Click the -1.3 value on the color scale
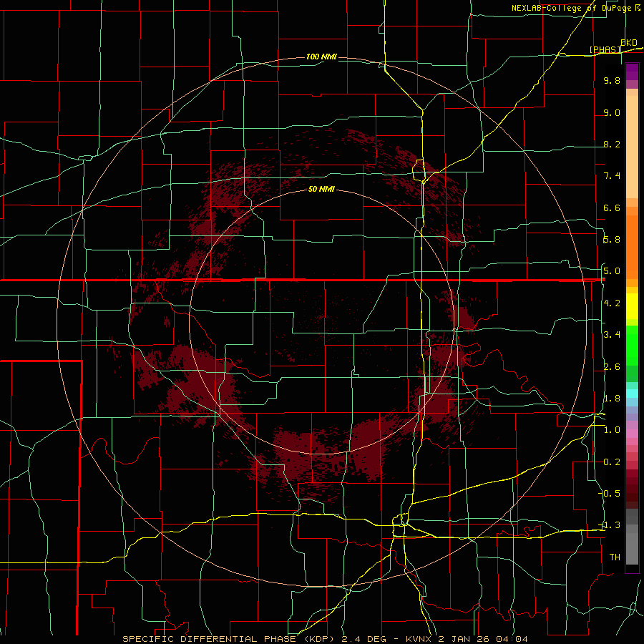The width and height of the screenshot is (644, 644). point(610,525)
